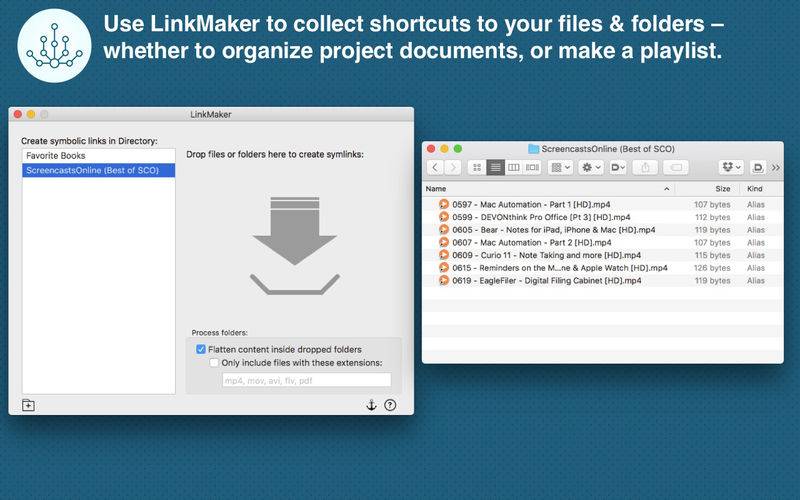800x500 pixels.
Task: Click the 126 bytes size value
Action: point(712,268)
